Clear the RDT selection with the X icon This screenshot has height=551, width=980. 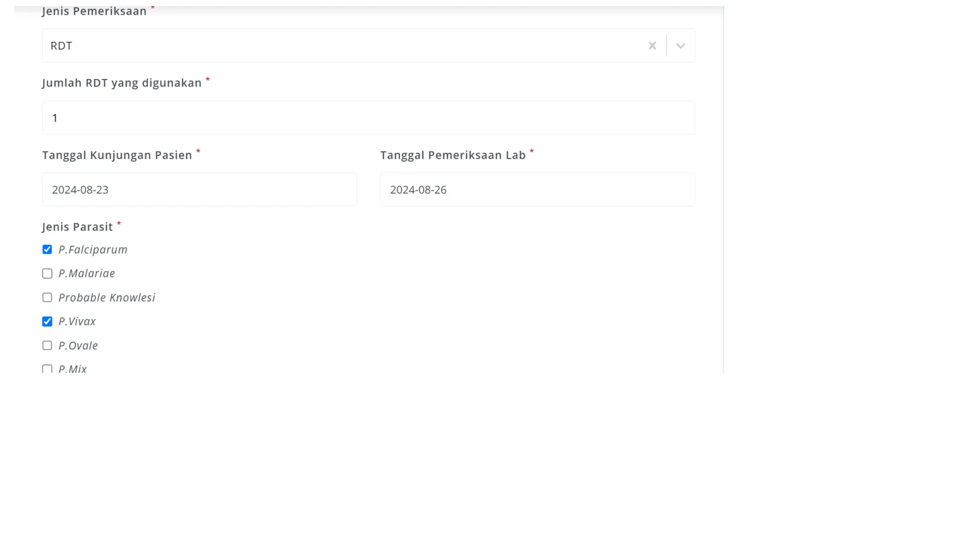652,46
